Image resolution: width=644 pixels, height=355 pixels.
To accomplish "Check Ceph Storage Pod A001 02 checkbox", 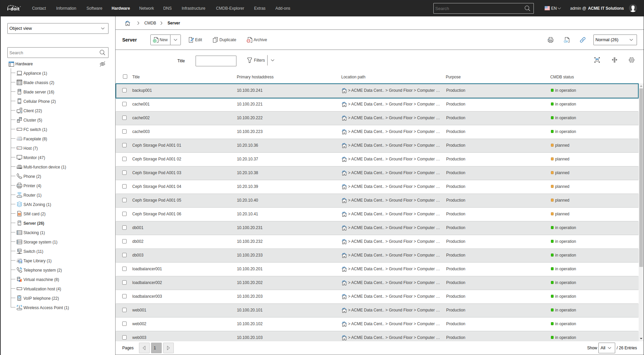I will coord(125,159).
